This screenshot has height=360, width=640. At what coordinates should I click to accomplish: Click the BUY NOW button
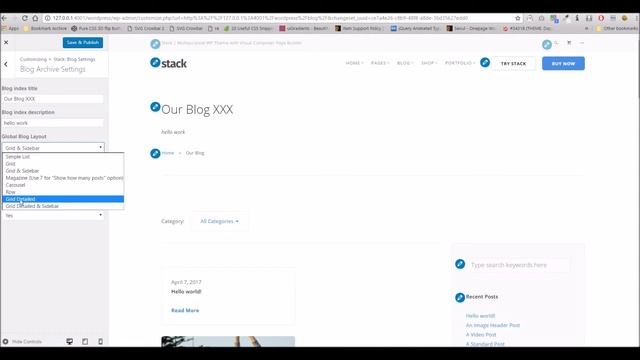point(563,64)
